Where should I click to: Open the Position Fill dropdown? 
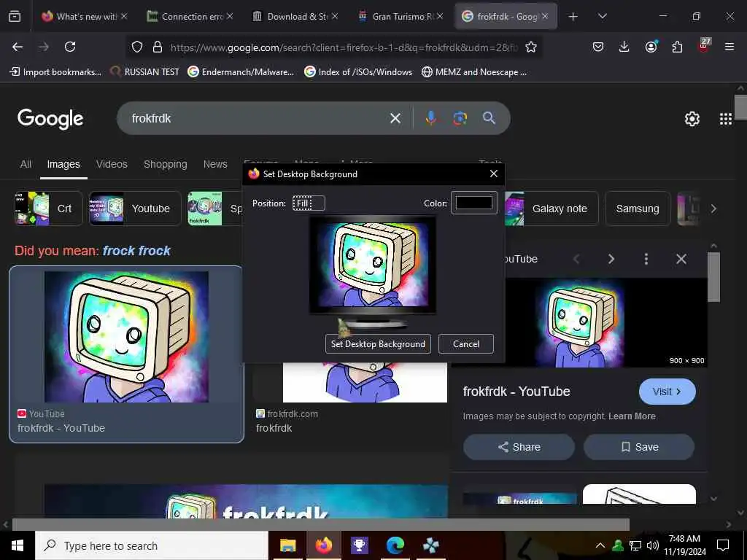pos(309,203)
